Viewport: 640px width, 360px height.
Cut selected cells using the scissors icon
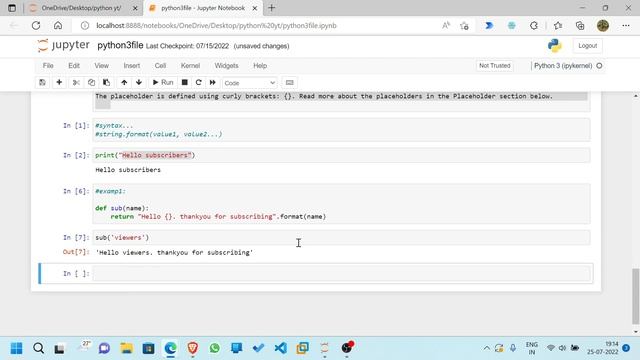[x=76, y=82]
